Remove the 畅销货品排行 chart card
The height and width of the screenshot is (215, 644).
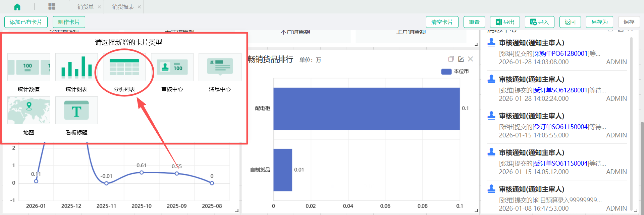coord(471,59)
